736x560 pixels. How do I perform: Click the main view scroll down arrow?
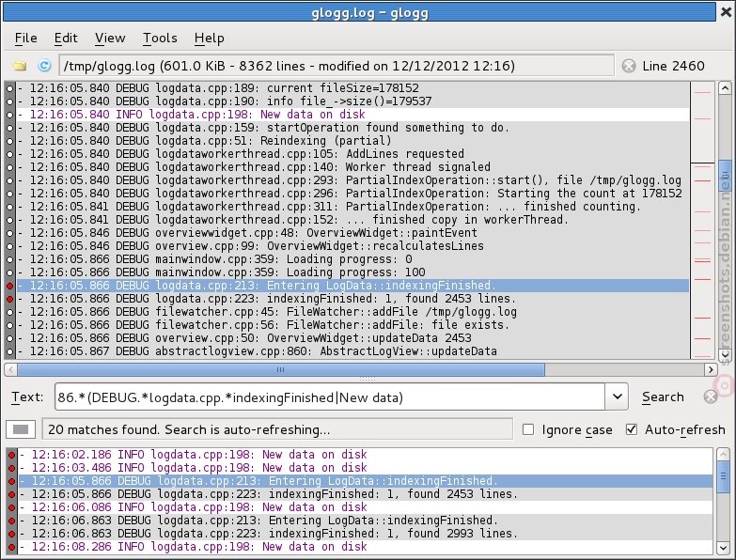coord(725,353)
